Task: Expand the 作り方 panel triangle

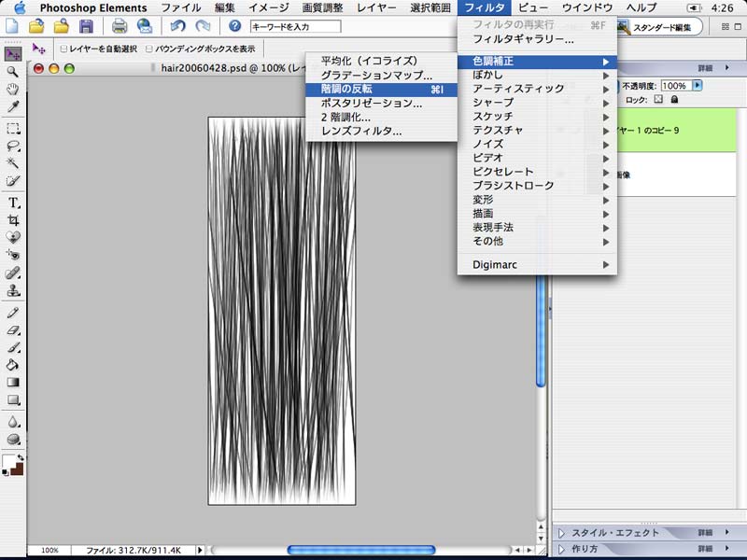Action: (x=561, y=549)
